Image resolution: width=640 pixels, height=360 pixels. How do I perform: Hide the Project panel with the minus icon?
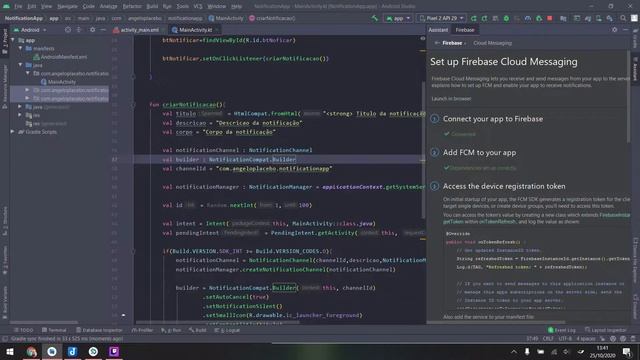tap(103, 30)
